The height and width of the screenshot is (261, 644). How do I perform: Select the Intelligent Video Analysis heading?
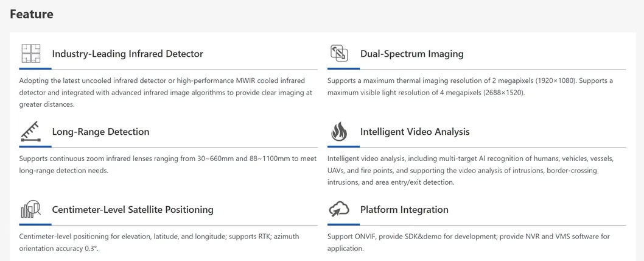[415, 132]
